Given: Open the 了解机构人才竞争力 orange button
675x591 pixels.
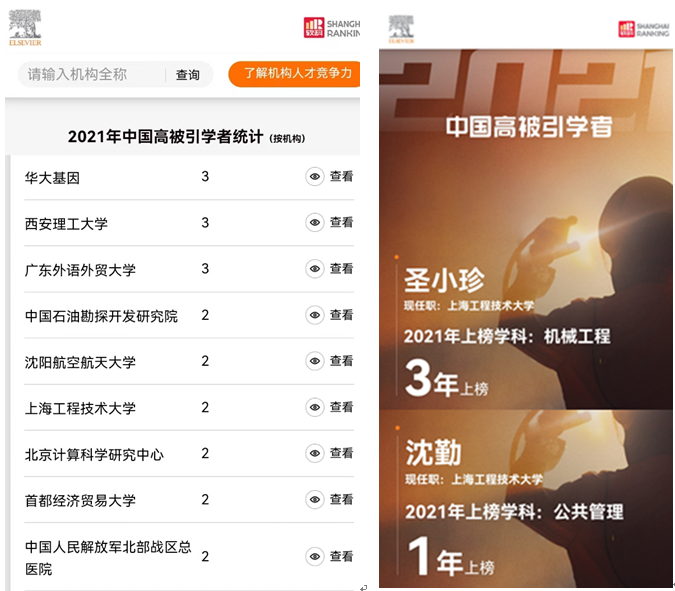Looking at the screenshot, I should [x=295, y=74].
